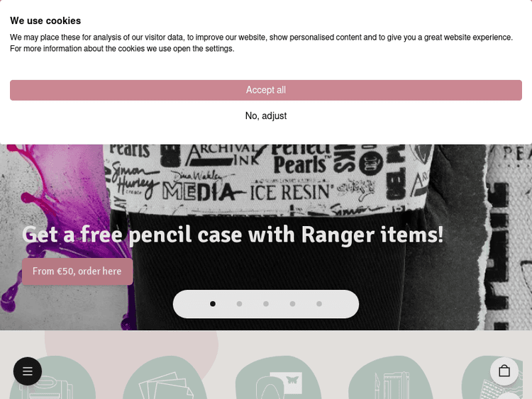The image size is (532, 399).
Task: Click the white round button under the cart icon
Action: pos(507,395)
